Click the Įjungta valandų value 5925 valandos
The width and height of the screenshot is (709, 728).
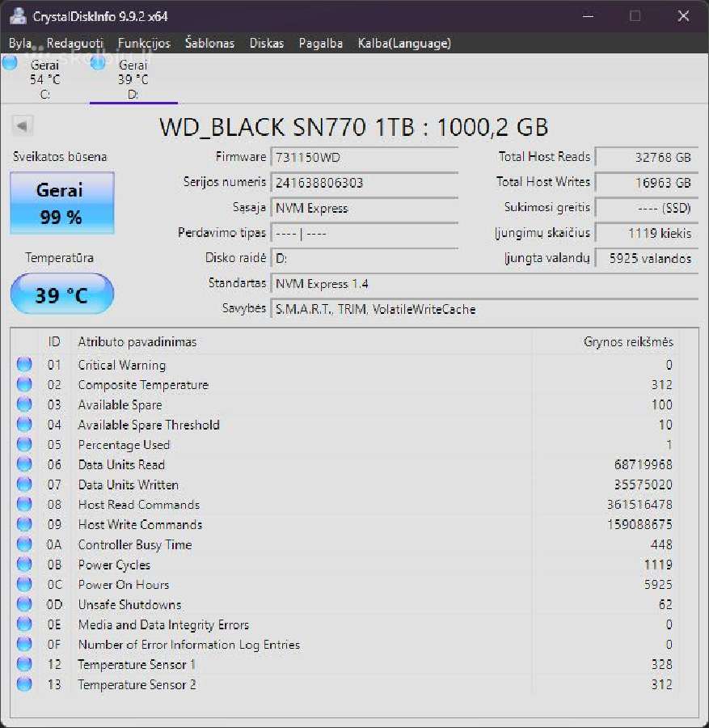[647, 258]
